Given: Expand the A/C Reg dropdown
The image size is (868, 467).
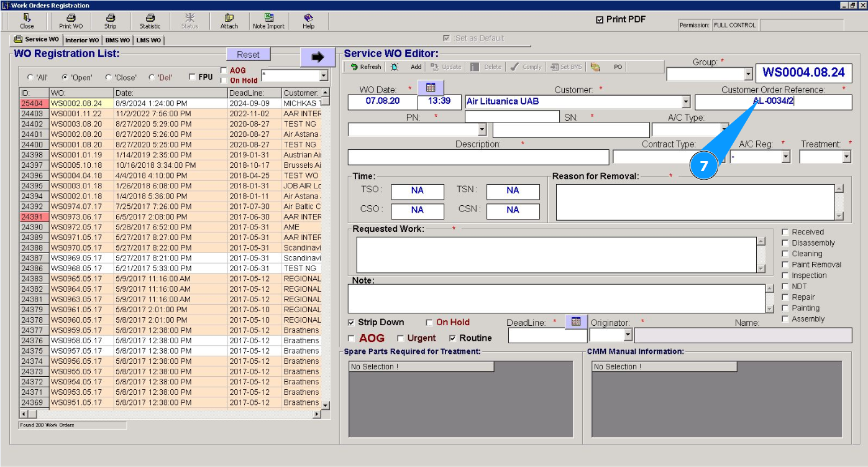Looking at the screenshot, I should coord(785,157).
